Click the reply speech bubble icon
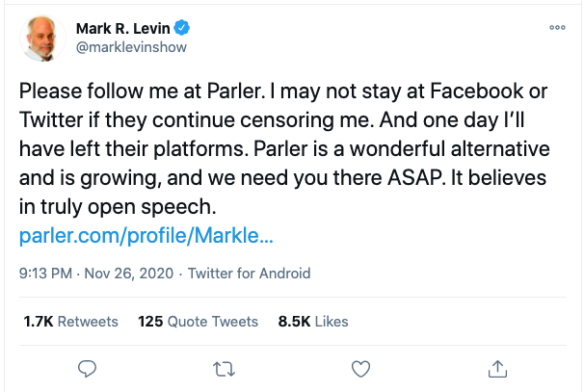Screen dimensions: 584x392 coord(87,368)
